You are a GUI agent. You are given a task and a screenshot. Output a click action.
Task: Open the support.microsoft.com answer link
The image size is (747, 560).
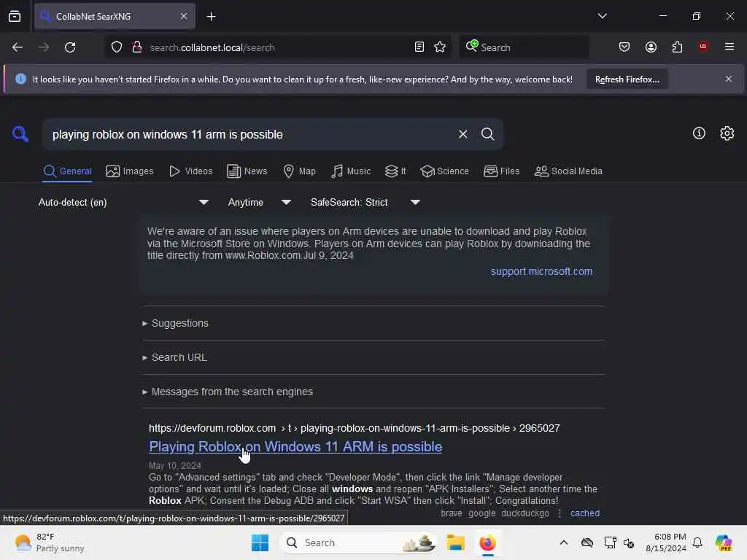541,271
